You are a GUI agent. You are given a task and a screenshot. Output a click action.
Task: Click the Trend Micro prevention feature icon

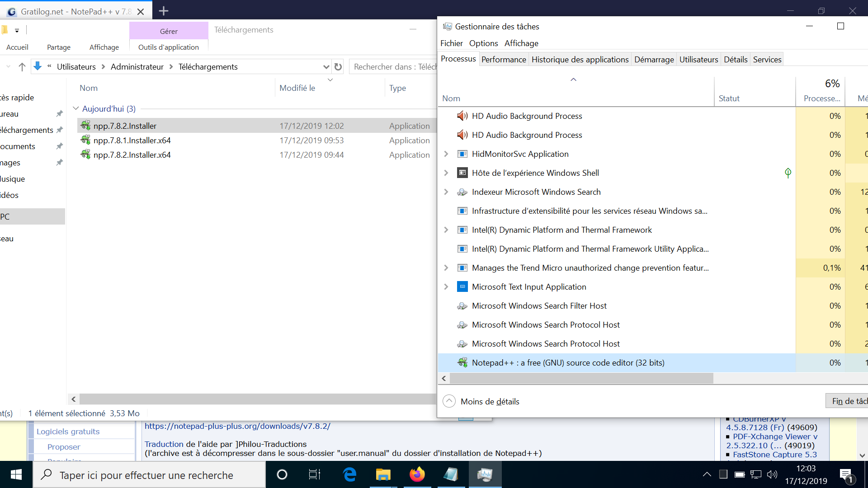click(x=462, y=267)
